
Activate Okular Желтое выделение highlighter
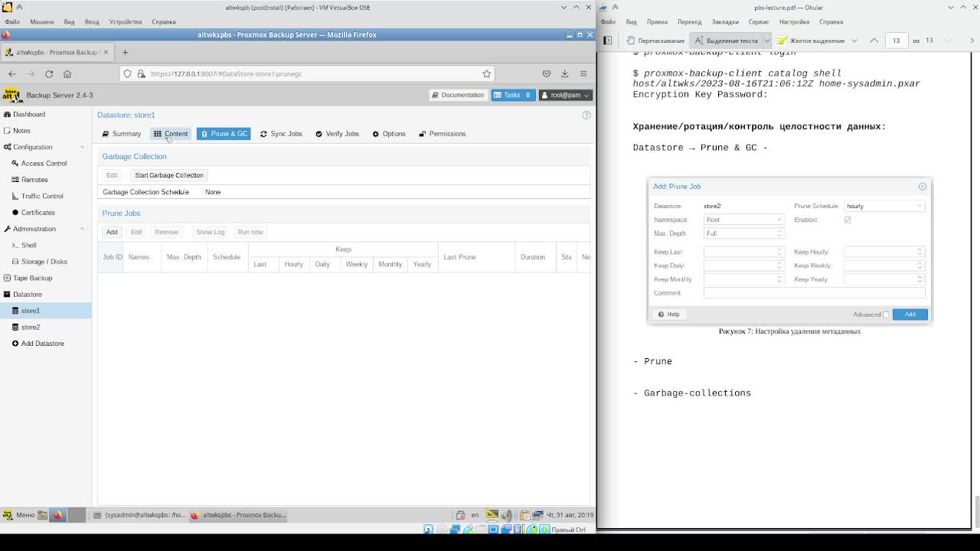point(811,41)
